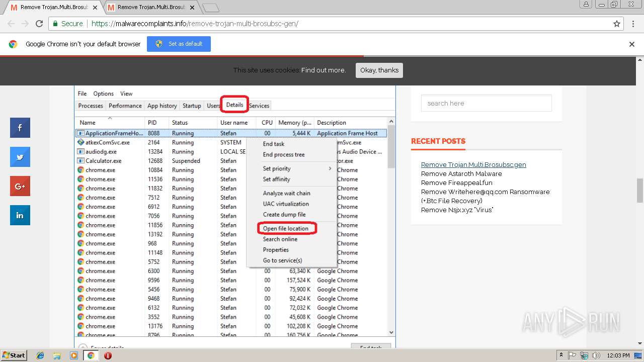The height and width of the screenshot is (362, 644).
Task: Share the article on Twitter
Action: [20, 157]
